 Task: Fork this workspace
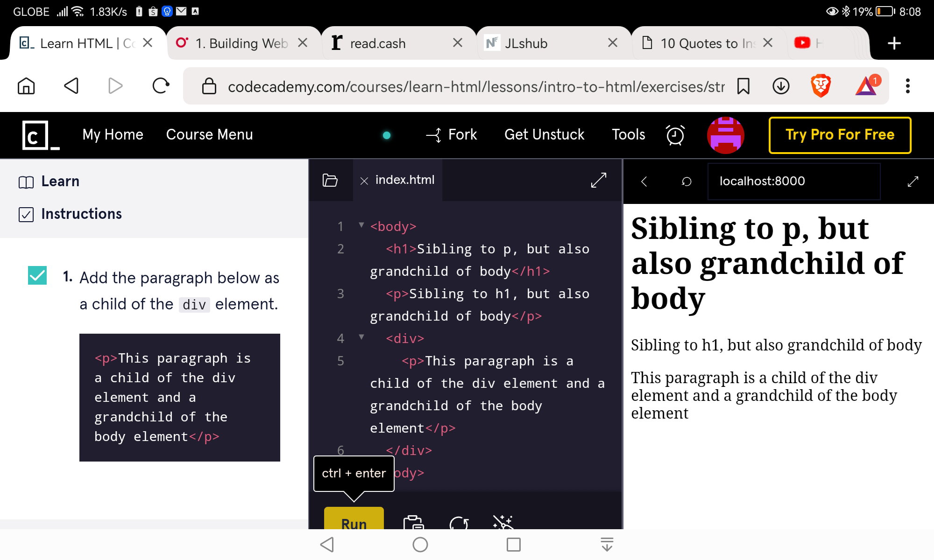click(x=451, y=135)
